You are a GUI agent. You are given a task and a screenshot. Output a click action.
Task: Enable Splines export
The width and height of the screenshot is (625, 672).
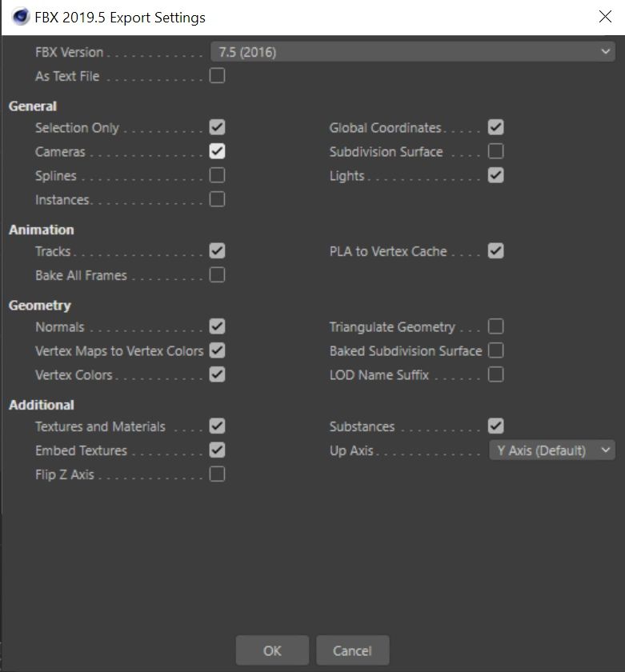(x=217, y=175)
